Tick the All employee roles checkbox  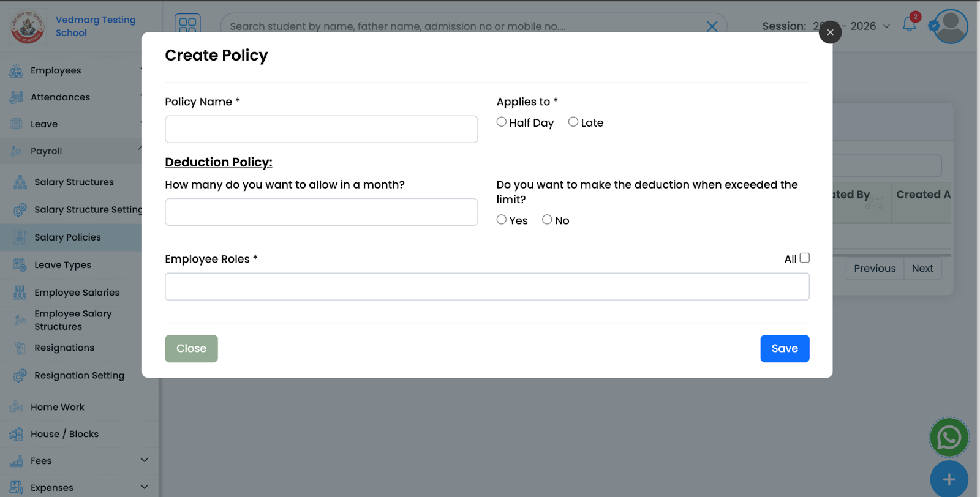tap(805, 258)
